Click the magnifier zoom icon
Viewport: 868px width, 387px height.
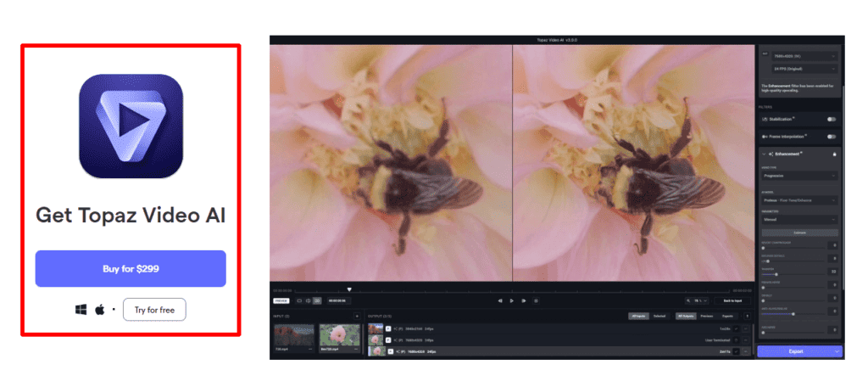(688, 300)
